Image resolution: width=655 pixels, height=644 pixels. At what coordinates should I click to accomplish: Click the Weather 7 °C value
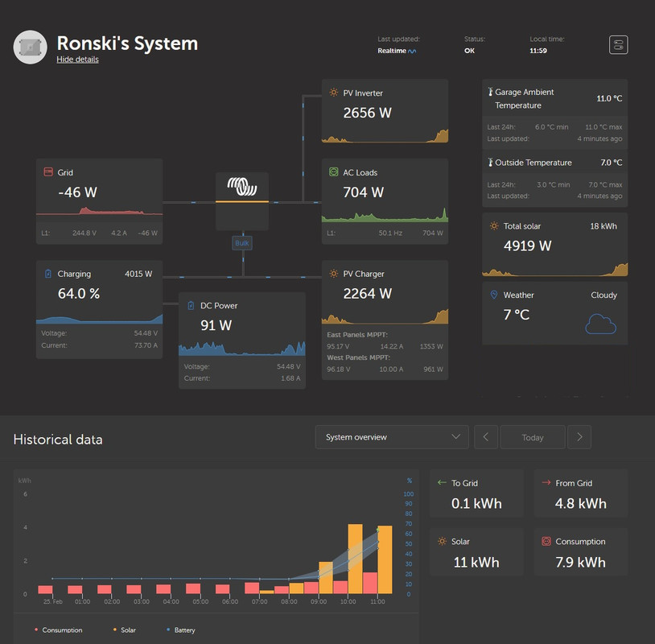(517, 314)
